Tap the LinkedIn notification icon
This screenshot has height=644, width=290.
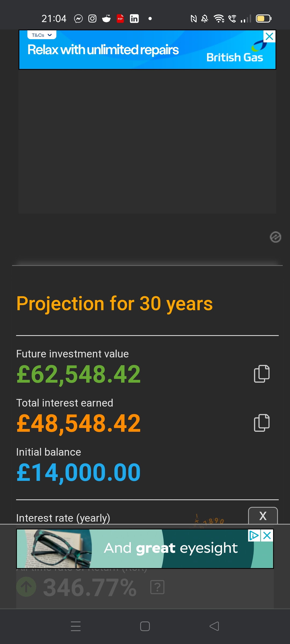tap(134, 19)
